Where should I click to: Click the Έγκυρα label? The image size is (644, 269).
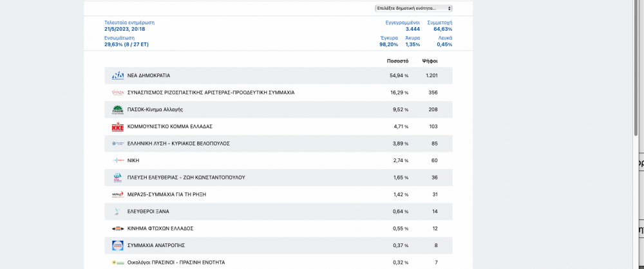pos(389,38)
